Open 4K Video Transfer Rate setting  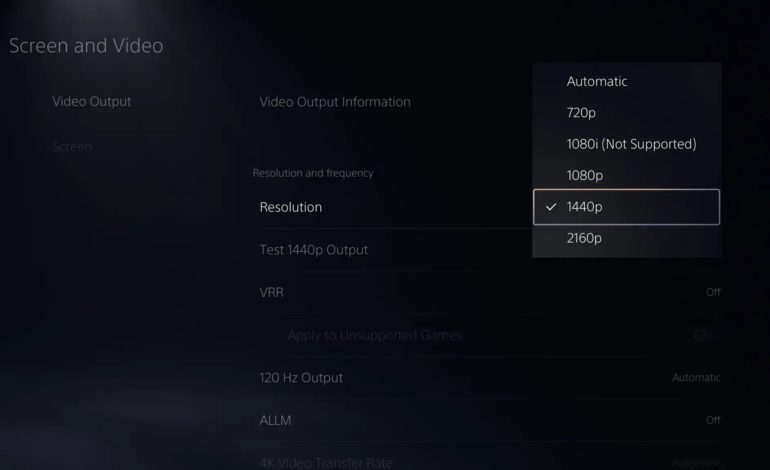(326, 462)
